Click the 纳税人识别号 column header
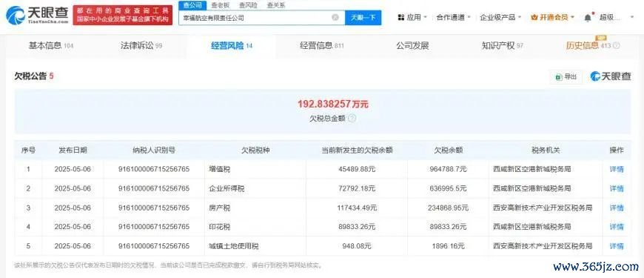 point(154,150)
